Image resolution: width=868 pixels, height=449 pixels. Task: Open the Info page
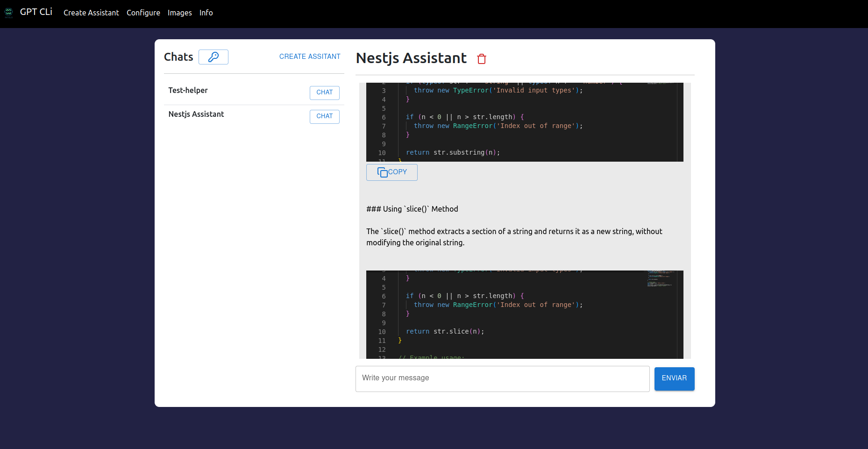(x=206, y=13)
